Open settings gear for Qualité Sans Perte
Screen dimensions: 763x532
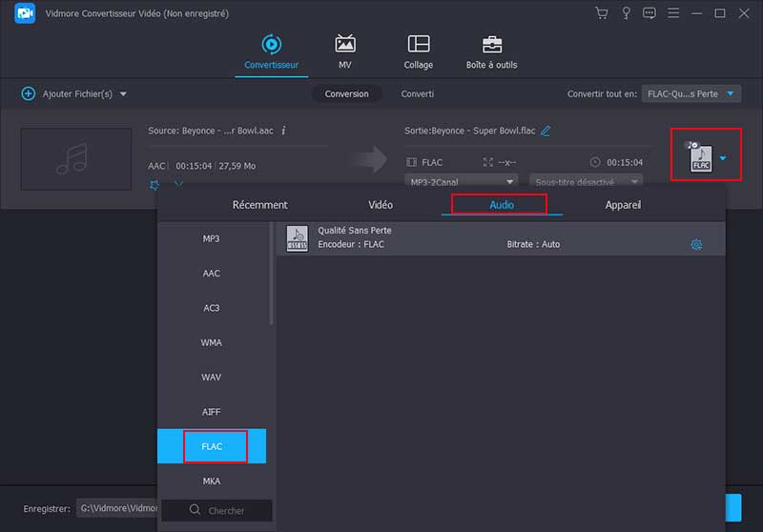696,245
